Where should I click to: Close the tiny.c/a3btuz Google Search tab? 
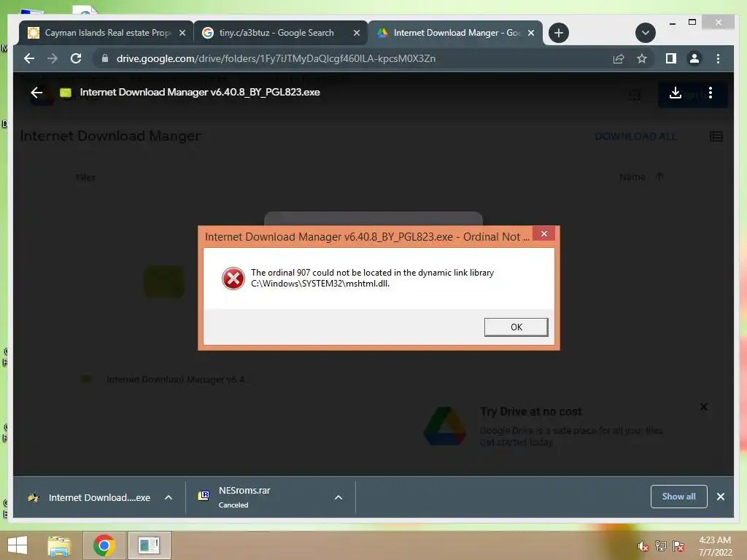(356, 33)
